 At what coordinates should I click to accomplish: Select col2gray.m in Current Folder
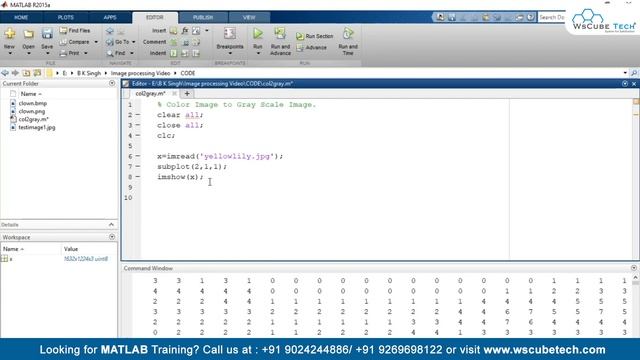point(33,119)
